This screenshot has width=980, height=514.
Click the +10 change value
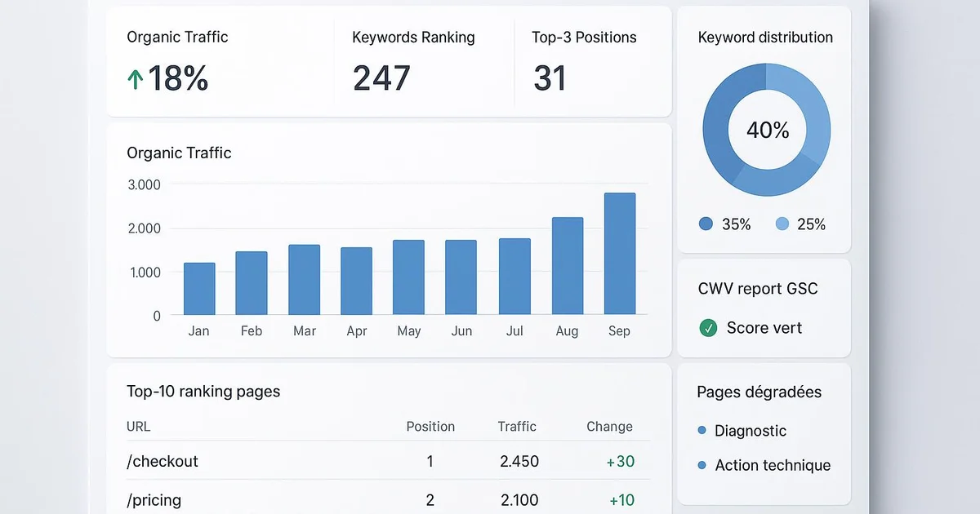click(x=622, y=499)
